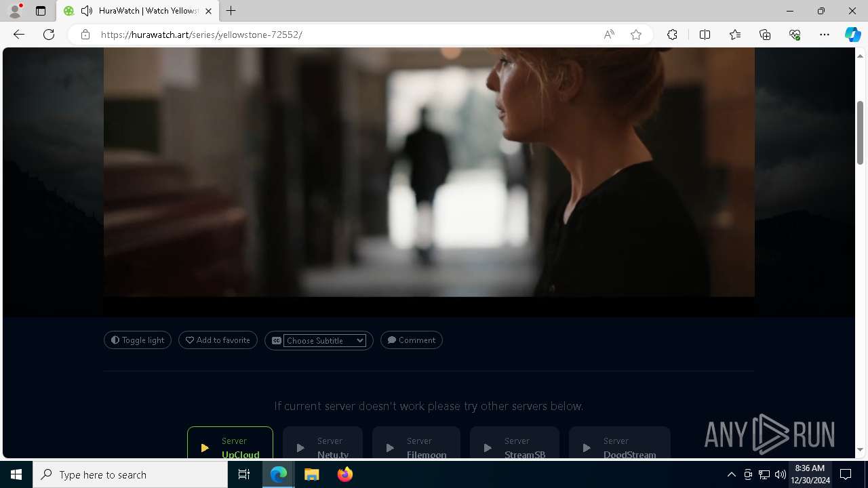868x488 pixels.
Task: Switch to Netu.tv server
Action: click(x=323, y=443)
